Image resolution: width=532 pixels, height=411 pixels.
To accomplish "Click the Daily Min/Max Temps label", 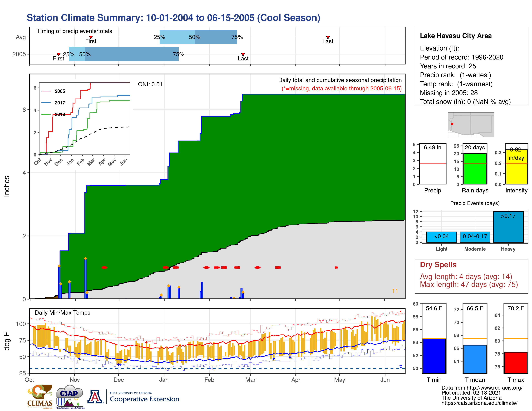I will (63, 313).
